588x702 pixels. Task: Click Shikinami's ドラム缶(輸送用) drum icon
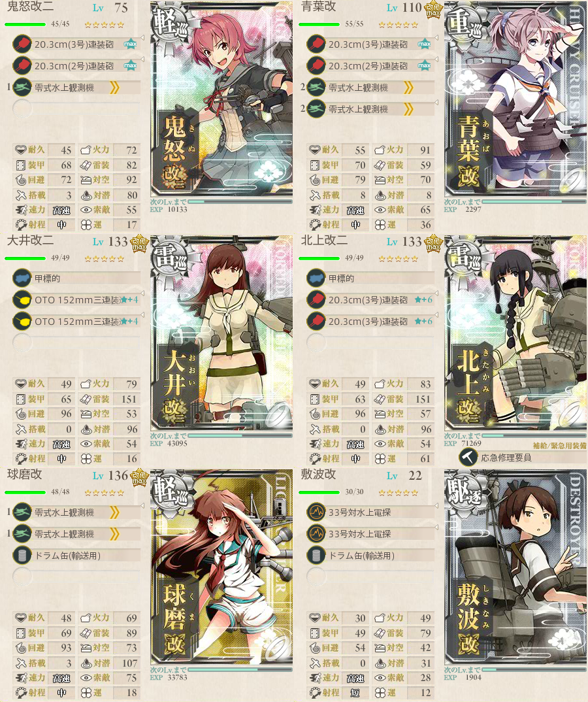point(316,555)
